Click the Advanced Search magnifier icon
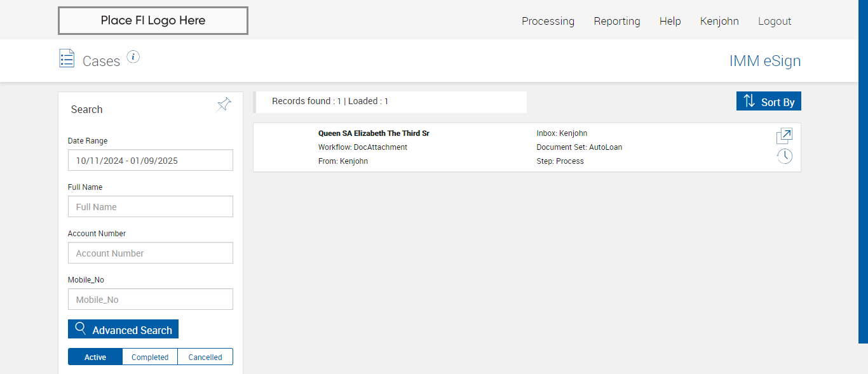The image size is (868, 374). click(81, 328)
